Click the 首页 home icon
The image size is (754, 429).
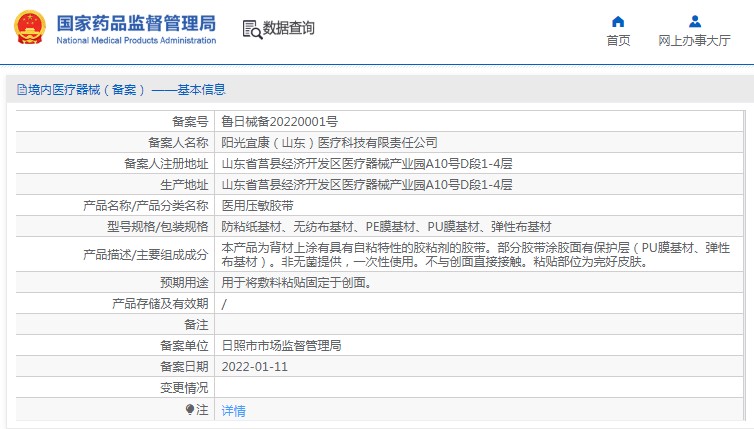pyautogui.click(x=618, y=22)
